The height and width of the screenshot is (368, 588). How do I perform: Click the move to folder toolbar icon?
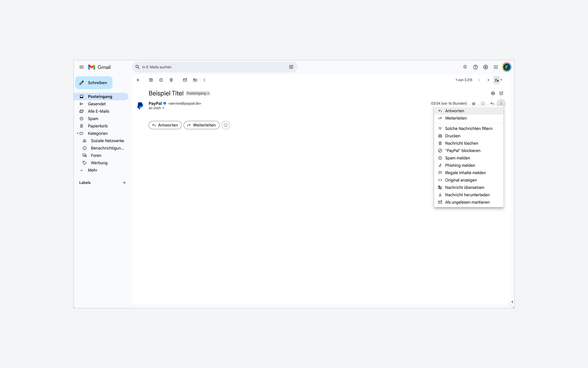(195, 80)
